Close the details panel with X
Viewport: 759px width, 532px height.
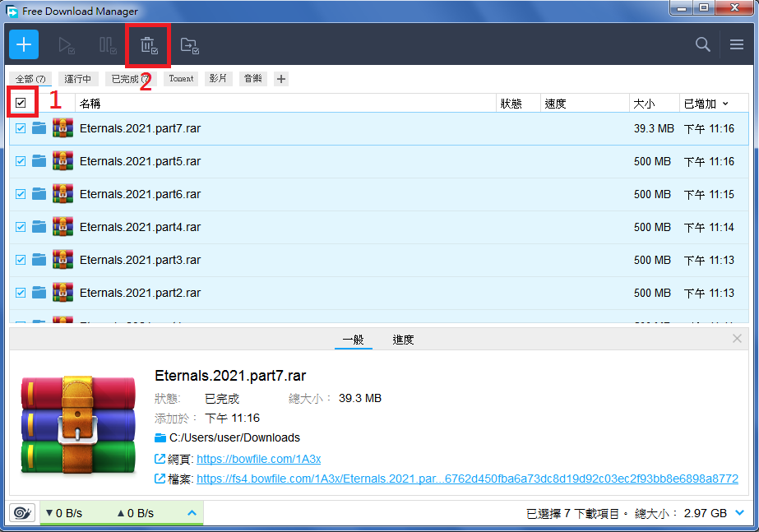point(737,339)
